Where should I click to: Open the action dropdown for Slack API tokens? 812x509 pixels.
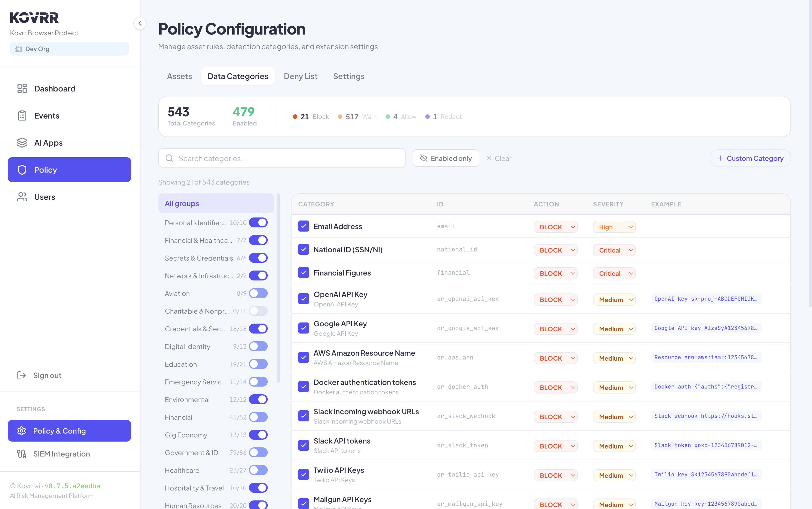click(x=556, y=446)
